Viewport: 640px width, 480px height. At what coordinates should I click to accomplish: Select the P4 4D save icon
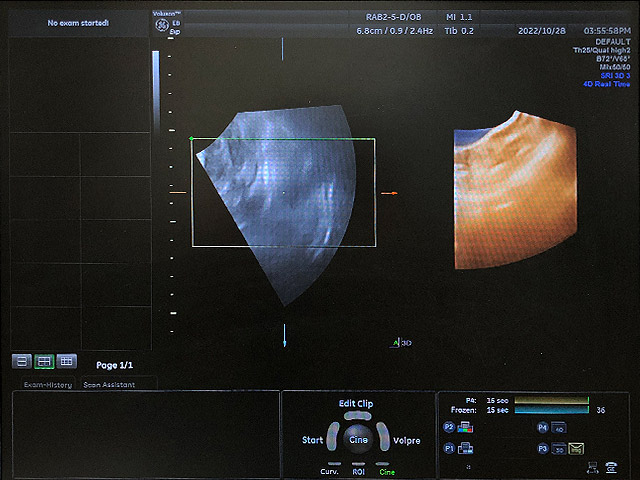[x=558, y=428]
